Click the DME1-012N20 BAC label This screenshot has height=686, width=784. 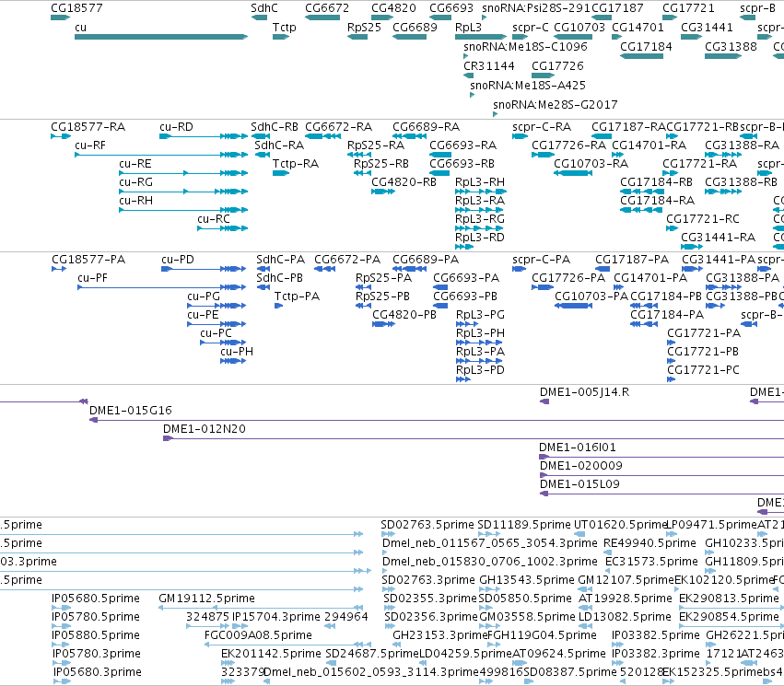[204, 429]
